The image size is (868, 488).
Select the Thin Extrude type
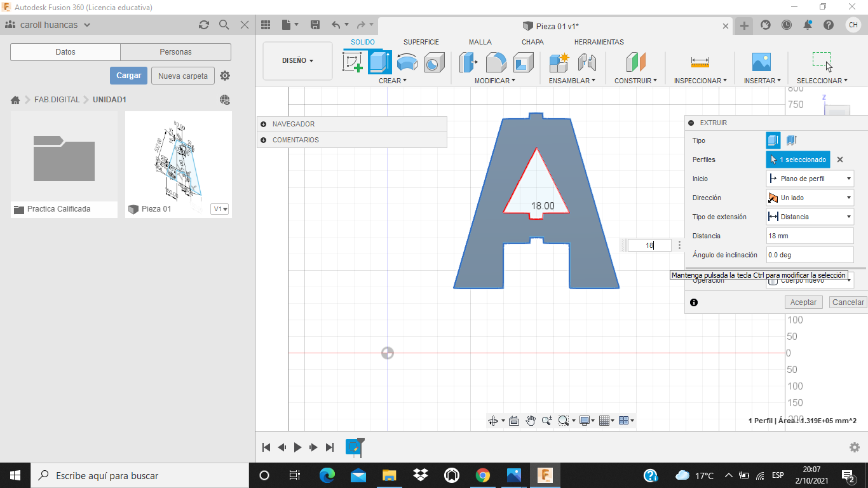point(791,140)
